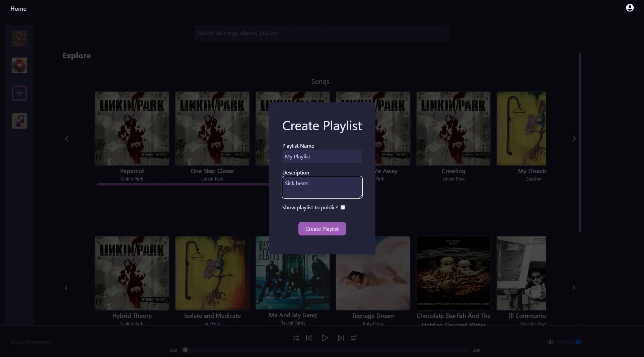The width and height of the screenshot is (644, 357).
Task: Open the user profile icon
Action: 630,8
